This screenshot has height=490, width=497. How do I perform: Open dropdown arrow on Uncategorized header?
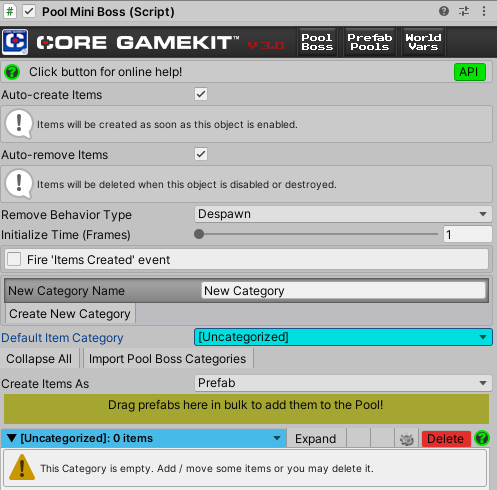pyautogui.click(x=277, y=438)
